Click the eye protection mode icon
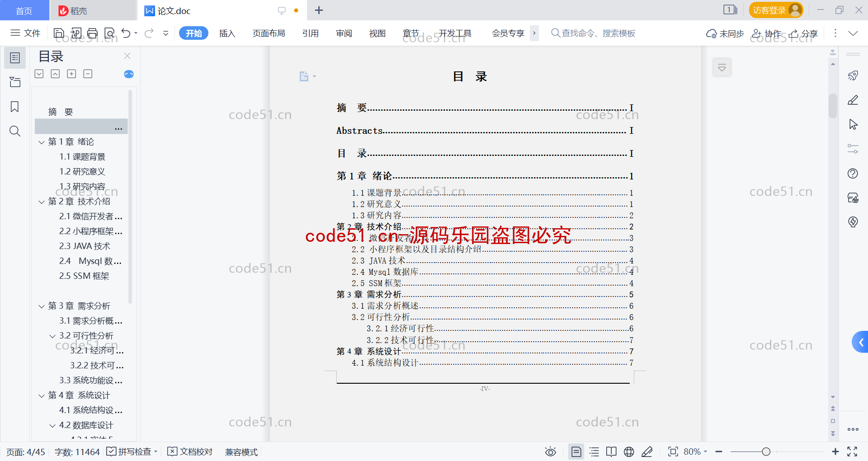This screenshot has height=461, width=868. pos(550,452)
